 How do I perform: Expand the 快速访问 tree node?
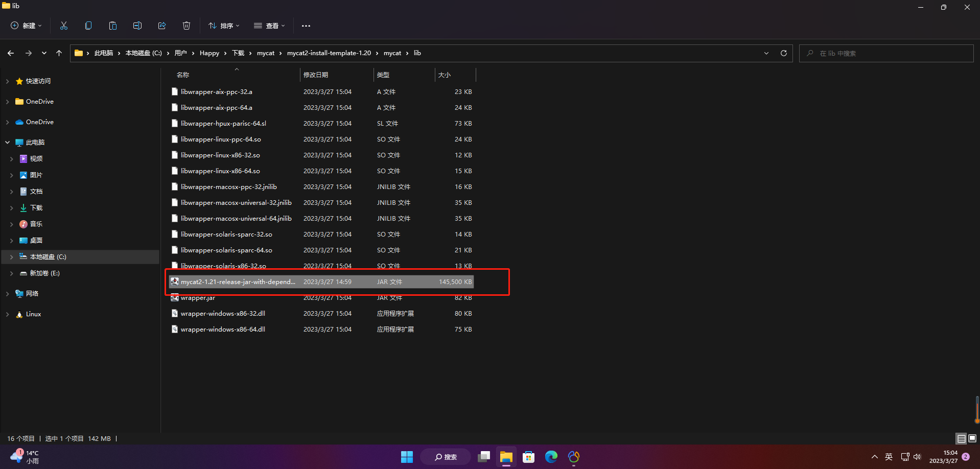(x=7, y=81)
